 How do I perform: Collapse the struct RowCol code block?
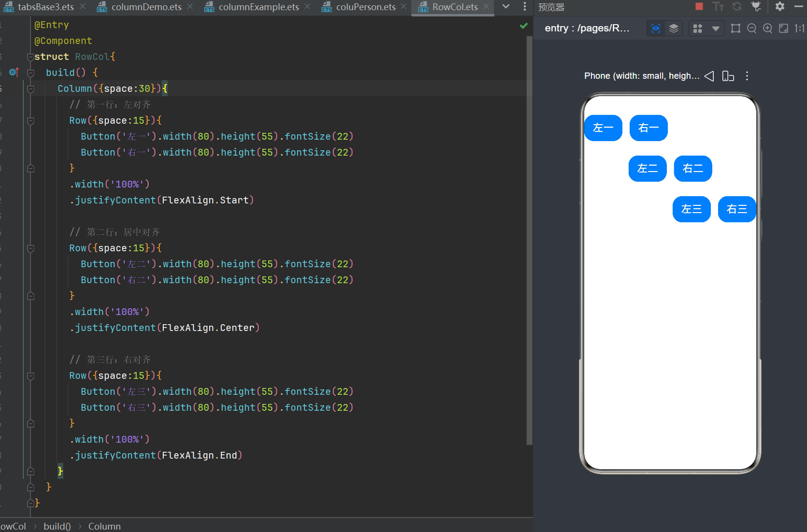pyautogui.click(x=30, y=57)
